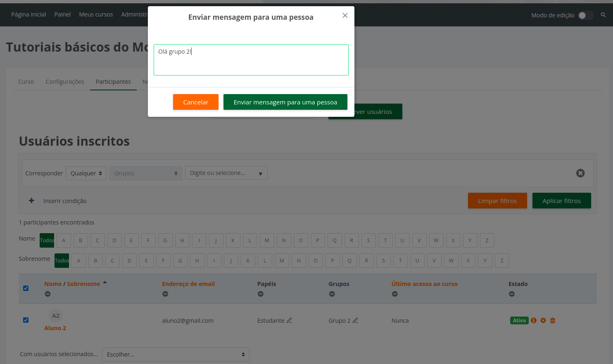Open the Corresponder Qualquer dropdown
Viewport: 613px width, 364px height.
pyautogui.click(x=86, y=173)
